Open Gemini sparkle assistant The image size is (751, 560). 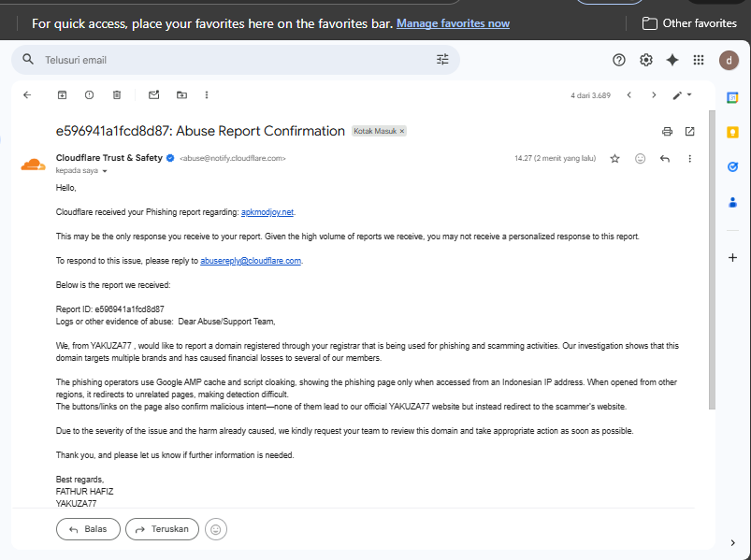pyautogui.click(x=672, y=60)
